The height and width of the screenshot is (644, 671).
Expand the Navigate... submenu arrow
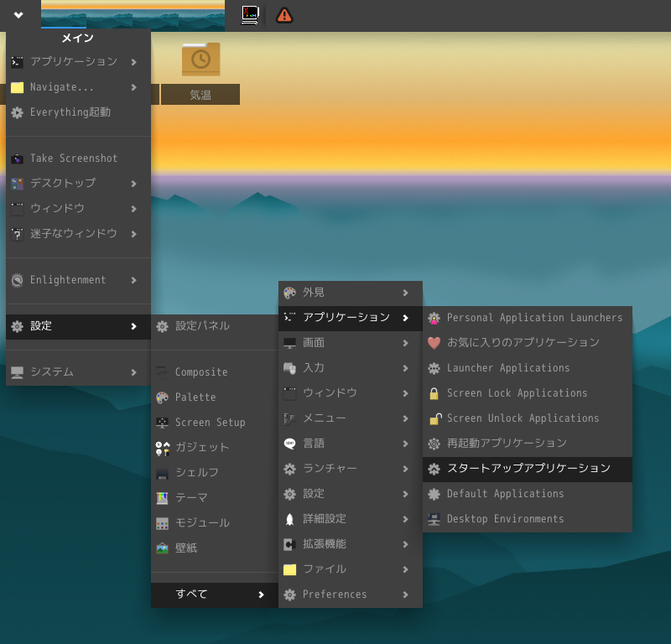[x=133, y=87]
